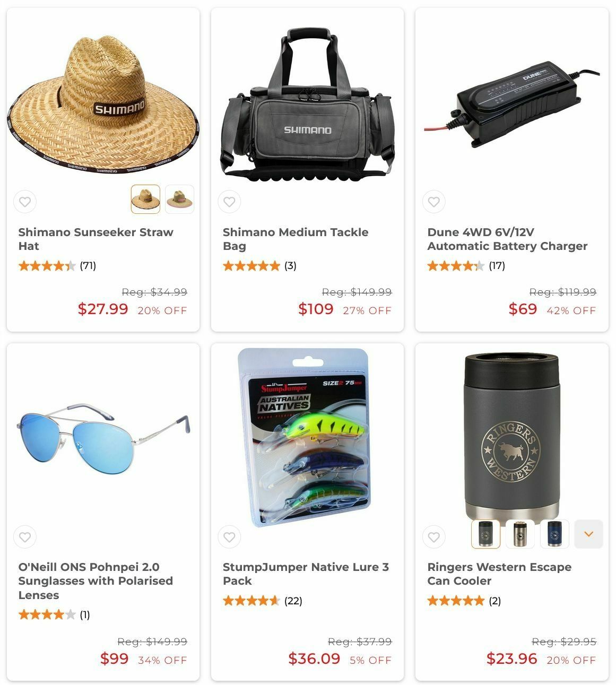616x685 pixels.
Task: Switch to the navy can cooler variant
Action: [x=554, y=534]
